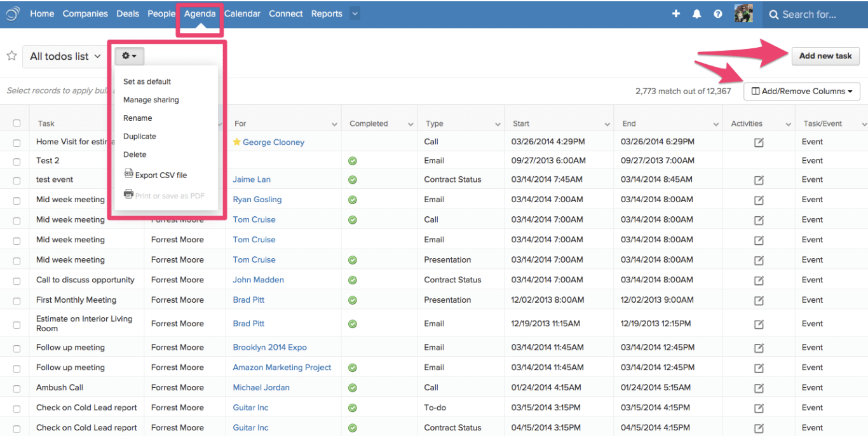The height and width of the screenshot is (440, 868).
Task: Open the quick add plus icon
Action: coord(675,13)
